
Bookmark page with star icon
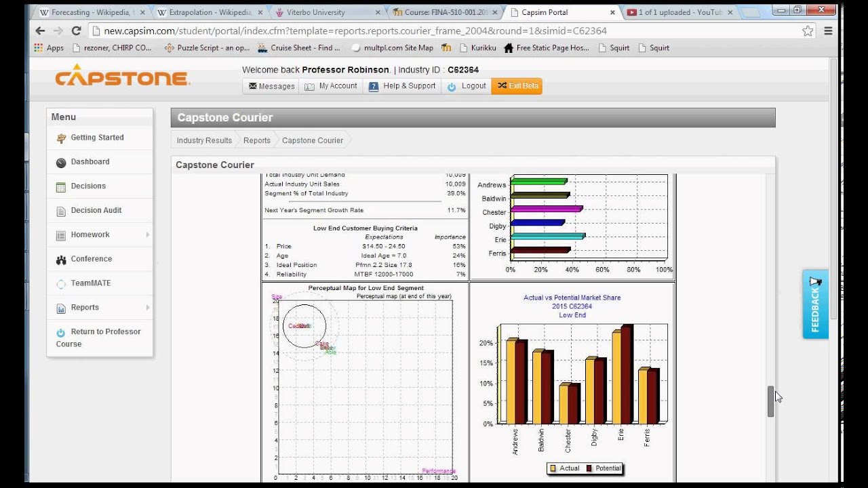pyautogui.click(x=808, y=30)
